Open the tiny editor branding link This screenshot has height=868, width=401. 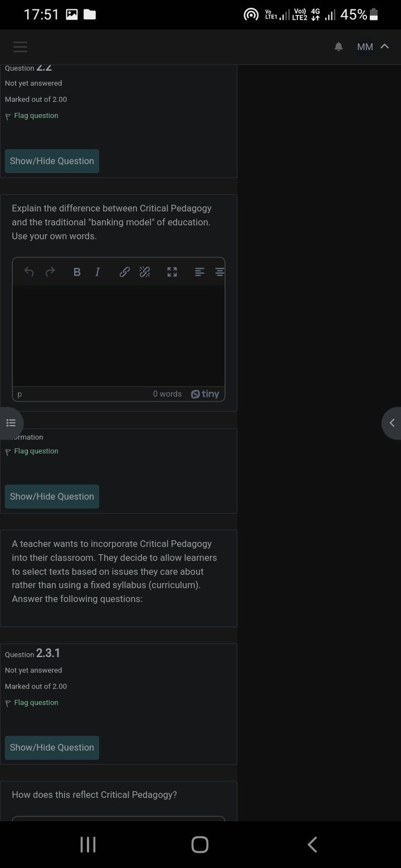205,394
